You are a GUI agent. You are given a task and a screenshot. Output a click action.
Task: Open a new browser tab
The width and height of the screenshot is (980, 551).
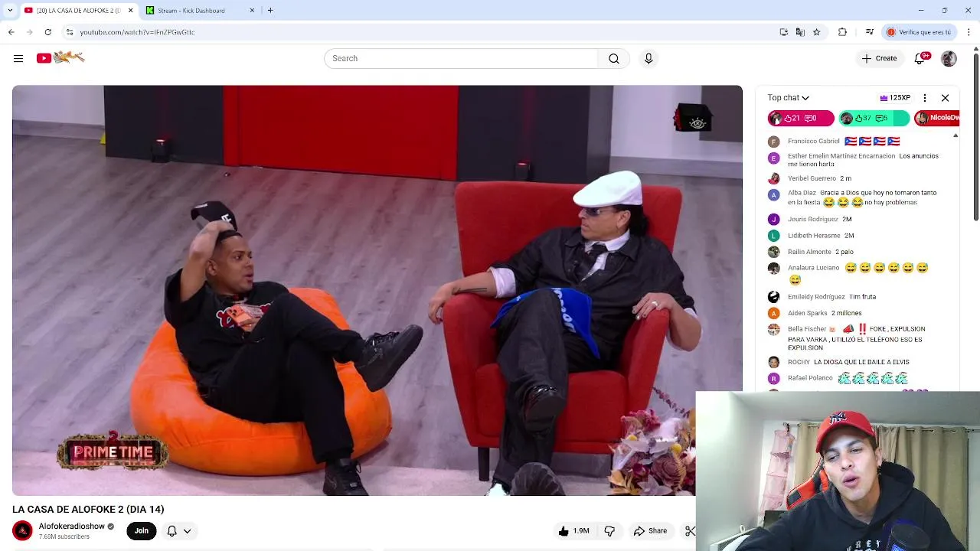click(x=270, y=10)
